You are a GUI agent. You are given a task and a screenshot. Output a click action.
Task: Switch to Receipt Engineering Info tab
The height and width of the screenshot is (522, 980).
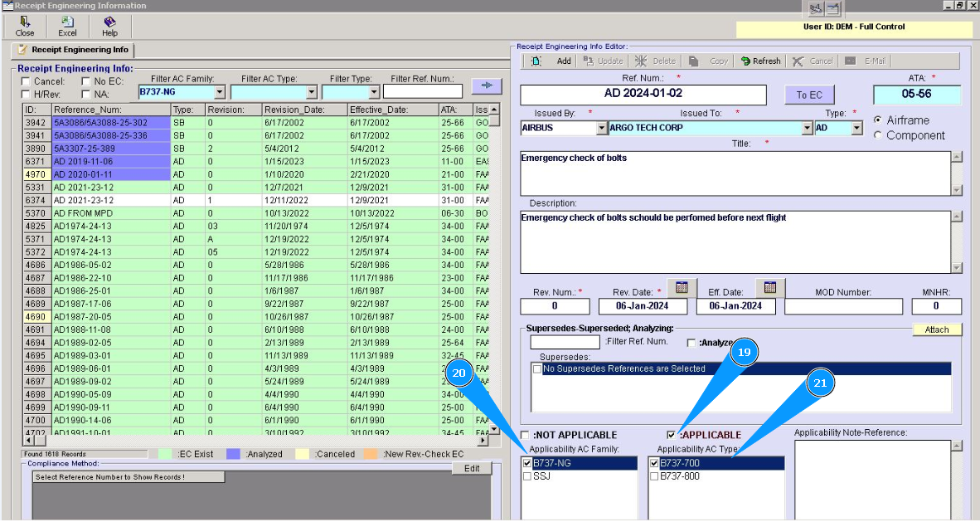(x=72, y=51)
